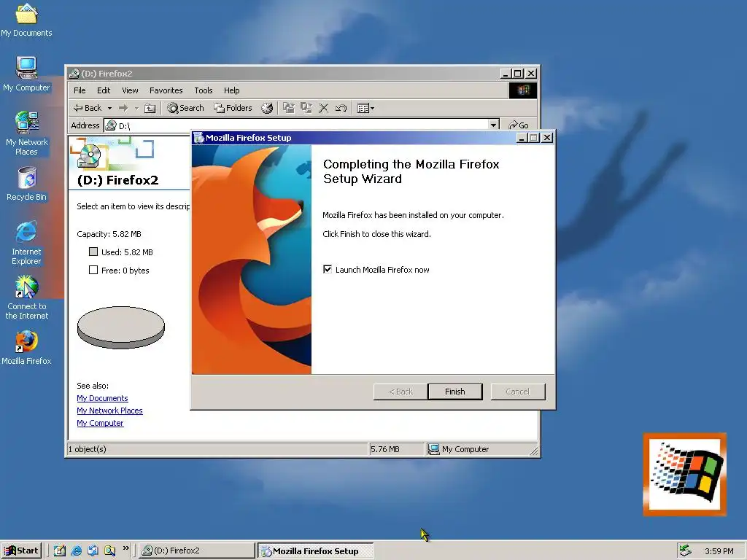Click the disk usage pie chart
Viewport: 747px width, 560px height.
pos(121,327)
